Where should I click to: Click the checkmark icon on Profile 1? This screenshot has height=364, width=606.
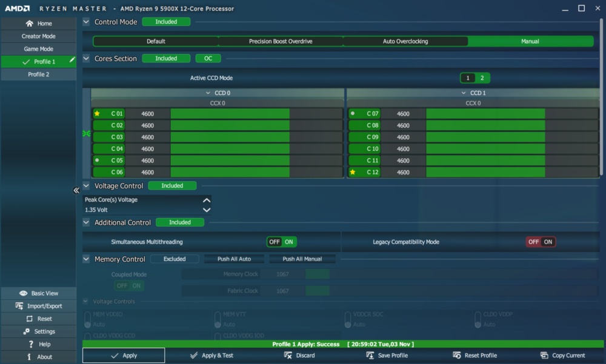pos(26,62)
